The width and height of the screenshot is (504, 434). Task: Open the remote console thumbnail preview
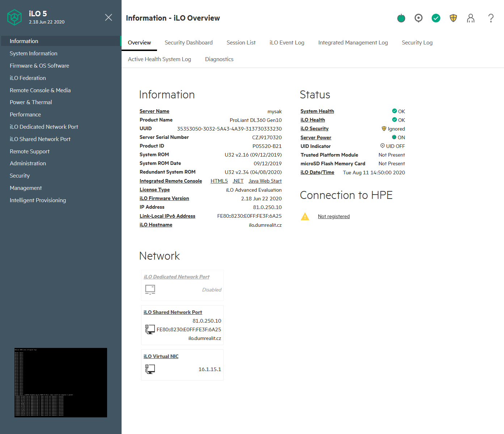coord(61,382)
